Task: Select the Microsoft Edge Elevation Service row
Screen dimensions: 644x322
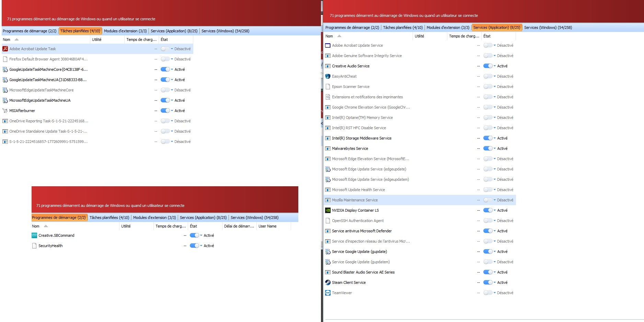Action: point(419,159)
